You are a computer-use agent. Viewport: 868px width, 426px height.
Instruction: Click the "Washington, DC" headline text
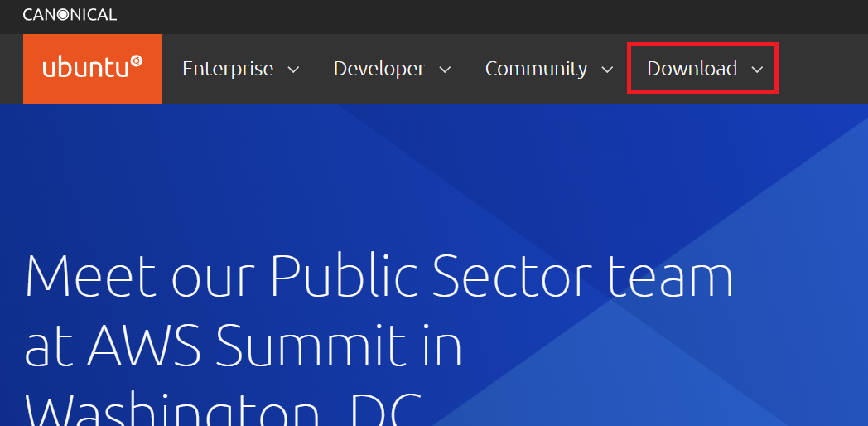tap(224, 410)
